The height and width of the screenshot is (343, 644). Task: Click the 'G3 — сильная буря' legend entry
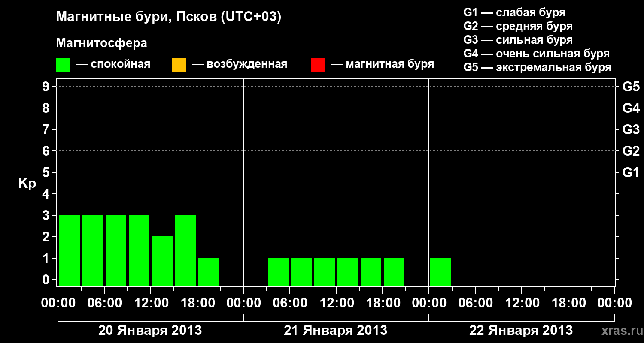(x=518, y=40)
